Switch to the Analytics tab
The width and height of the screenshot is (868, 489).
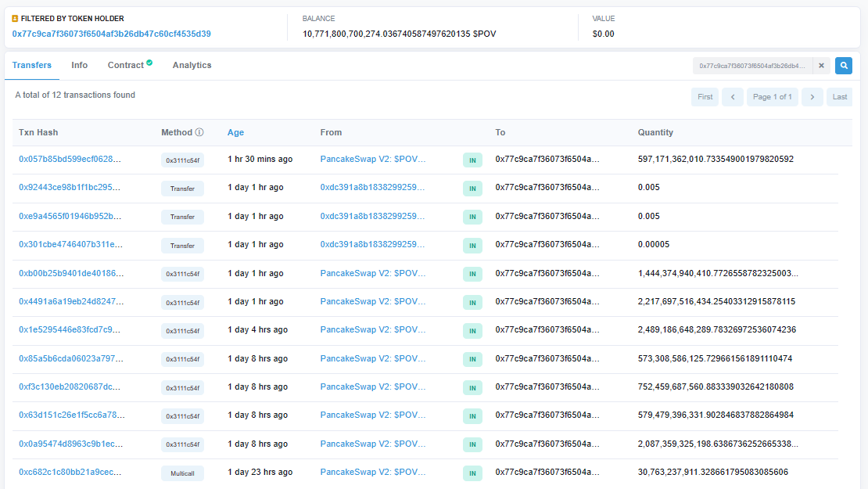coord(192,65)
